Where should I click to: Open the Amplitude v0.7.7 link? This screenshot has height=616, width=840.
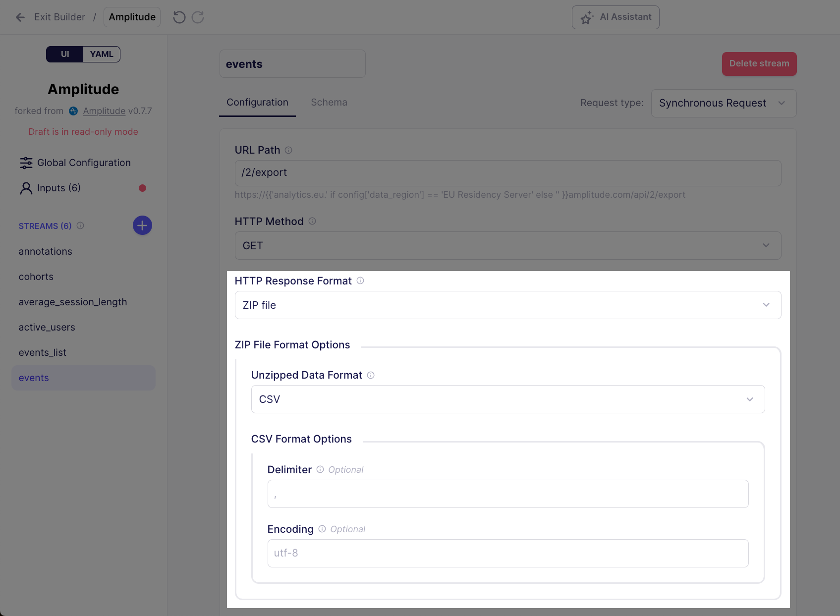[x=104, y=111]
